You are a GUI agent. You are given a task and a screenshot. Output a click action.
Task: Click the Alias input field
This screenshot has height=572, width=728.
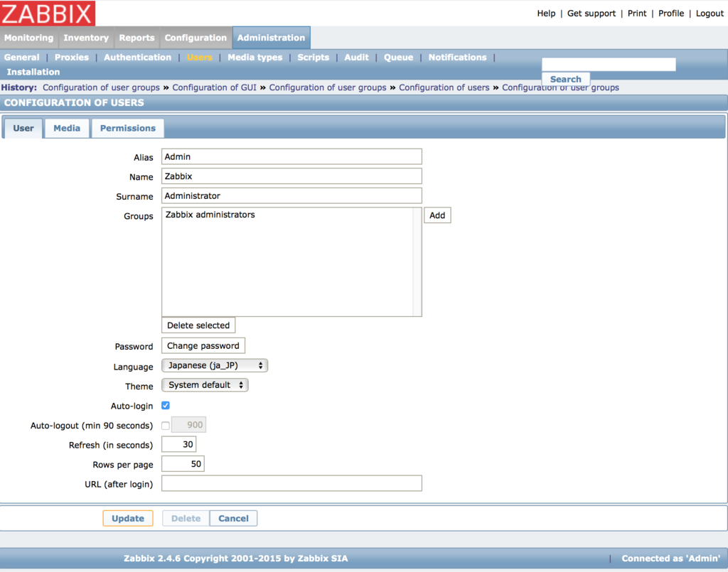tap(291, 157)
